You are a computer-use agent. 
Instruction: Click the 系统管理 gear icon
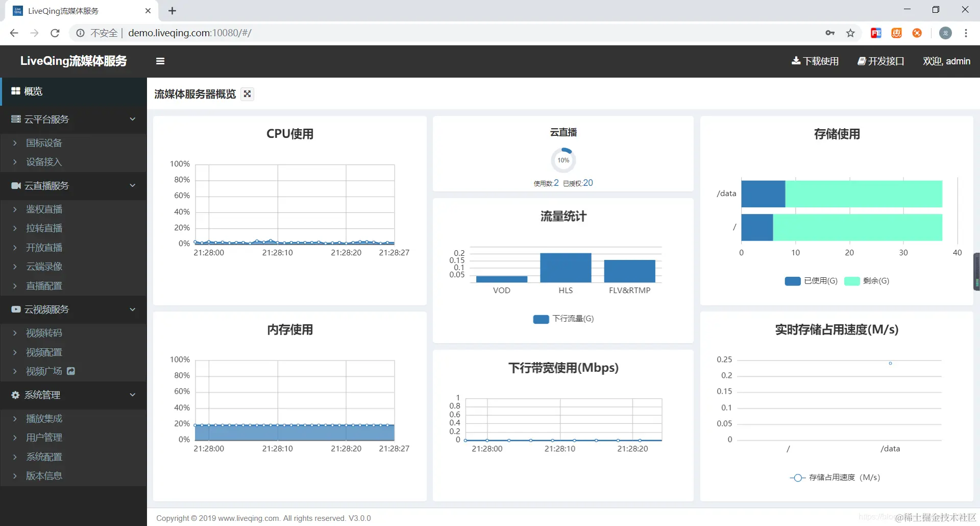(16, 395)
